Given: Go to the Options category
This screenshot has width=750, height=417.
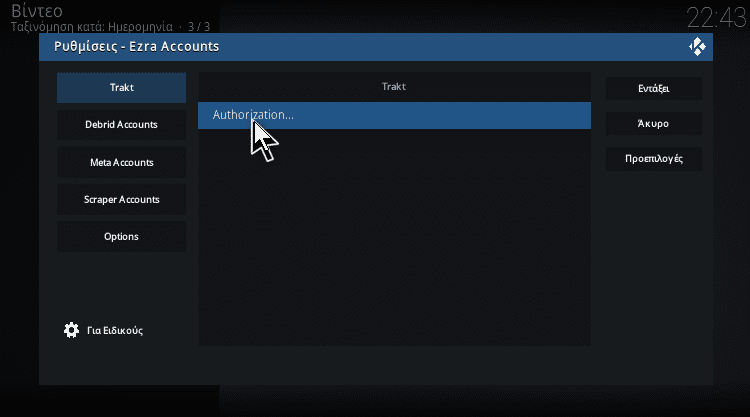Looking at the screenshot, I should click(121, 237).
